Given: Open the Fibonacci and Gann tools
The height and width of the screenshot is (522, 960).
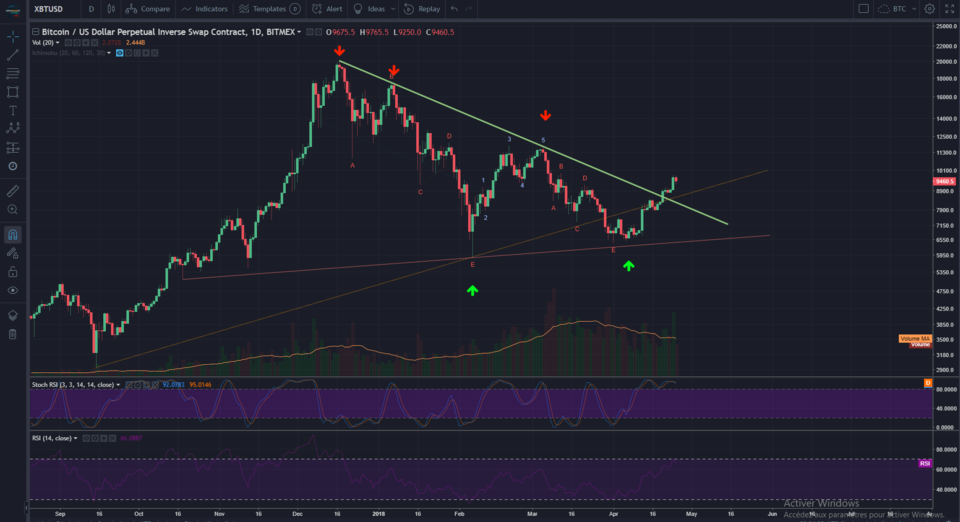Looking at the screenshot, I should [x=12, y=73].
